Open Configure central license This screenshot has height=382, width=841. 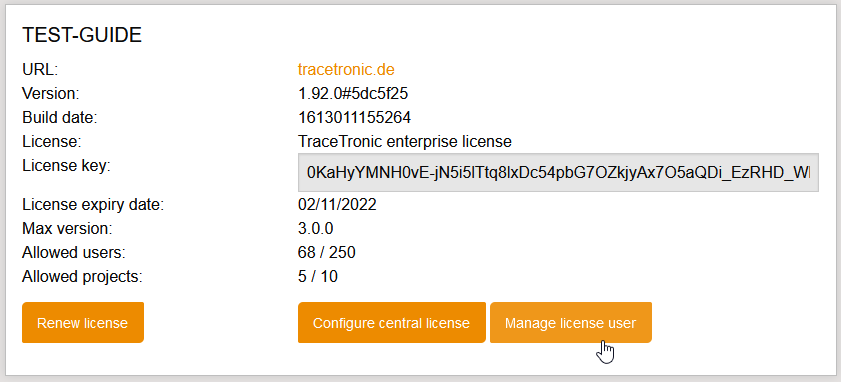392,322
